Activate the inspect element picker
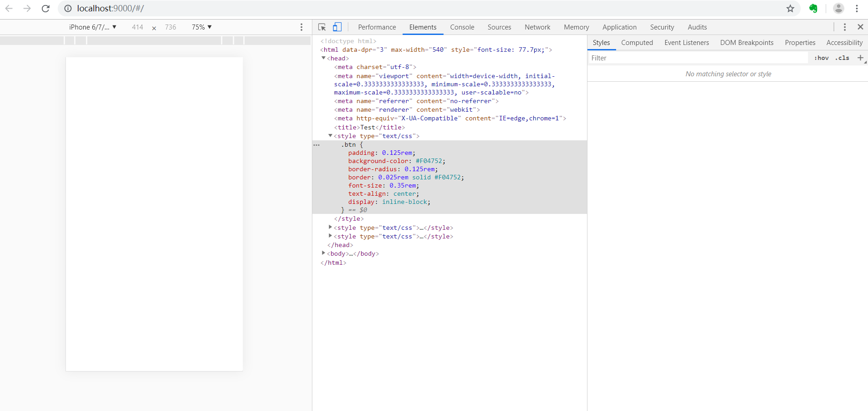Screen dimensions: 868x411 pos(322,27)
